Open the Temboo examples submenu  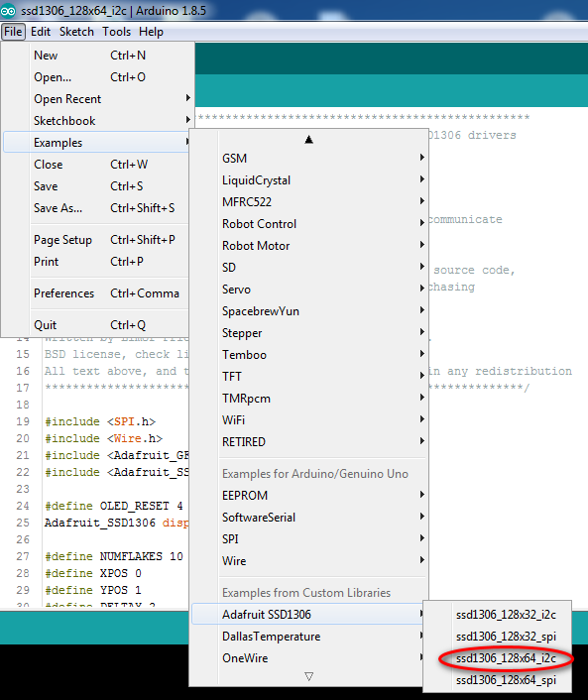click(x=309, y=355)
